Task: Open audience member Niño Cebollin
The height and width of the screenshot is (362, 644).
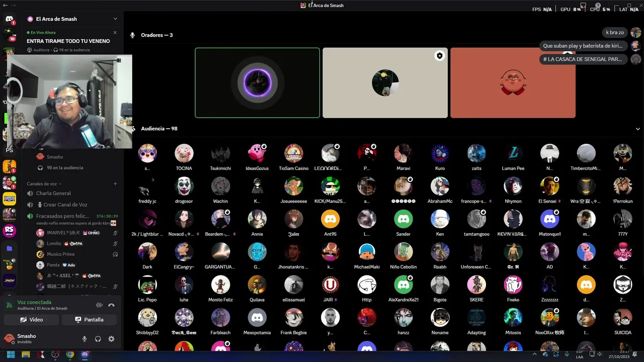Action: (x=404, y=255)
